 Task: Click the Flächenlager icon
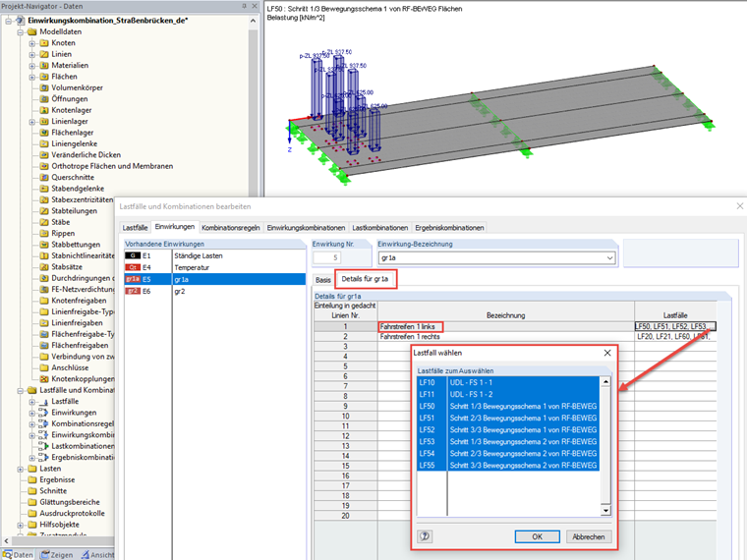click(44, 133)
